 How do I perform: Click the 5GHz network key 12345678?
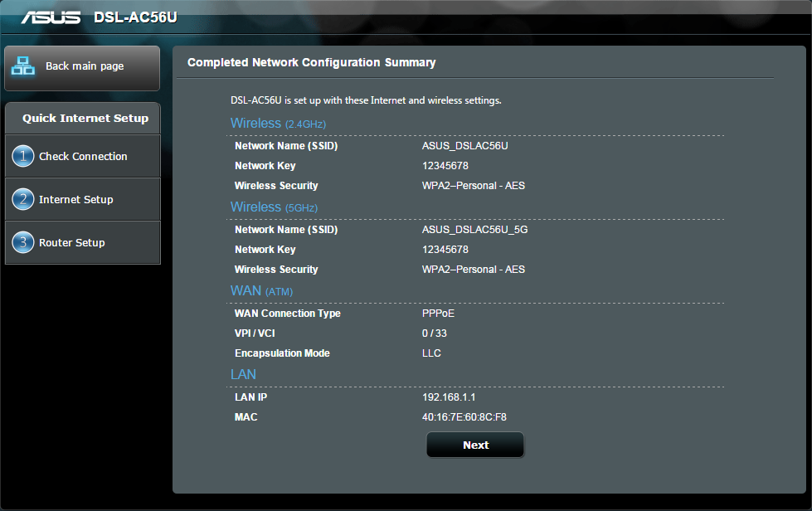tap(445, 250)
